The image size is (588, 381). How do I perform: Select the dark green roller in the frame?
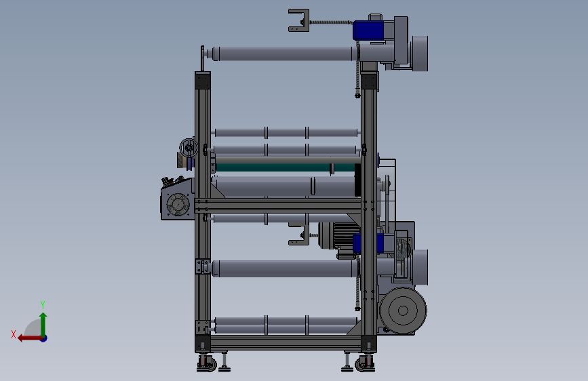tap(285, 167)
